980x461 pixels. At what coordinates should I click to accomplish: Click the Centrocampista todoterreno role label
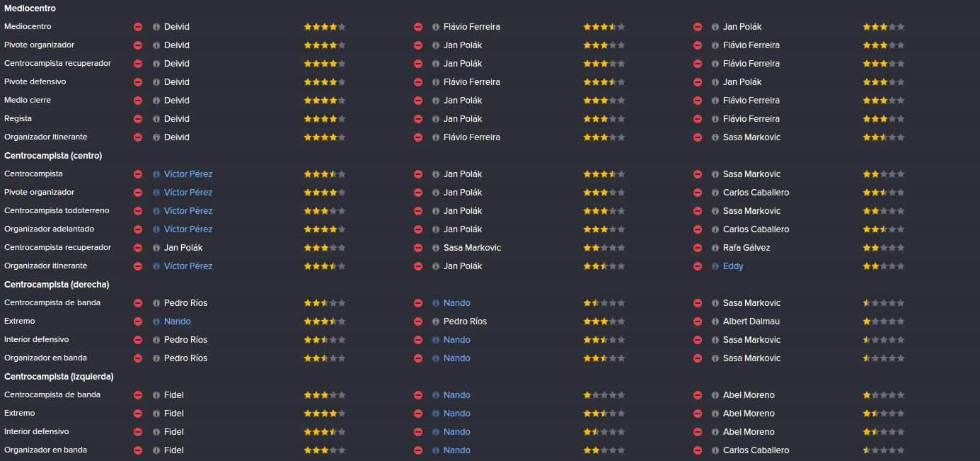[x=57, y=211]
